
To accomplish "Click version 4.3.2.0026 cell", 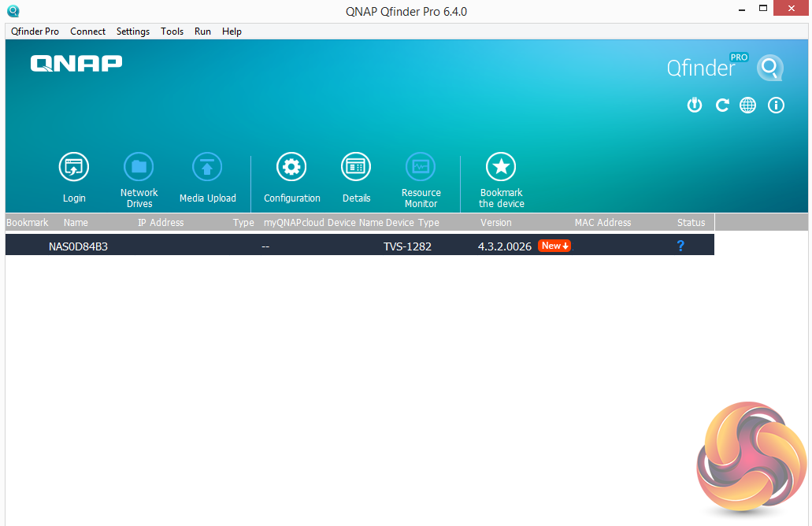I will click(x=504, y=246).
